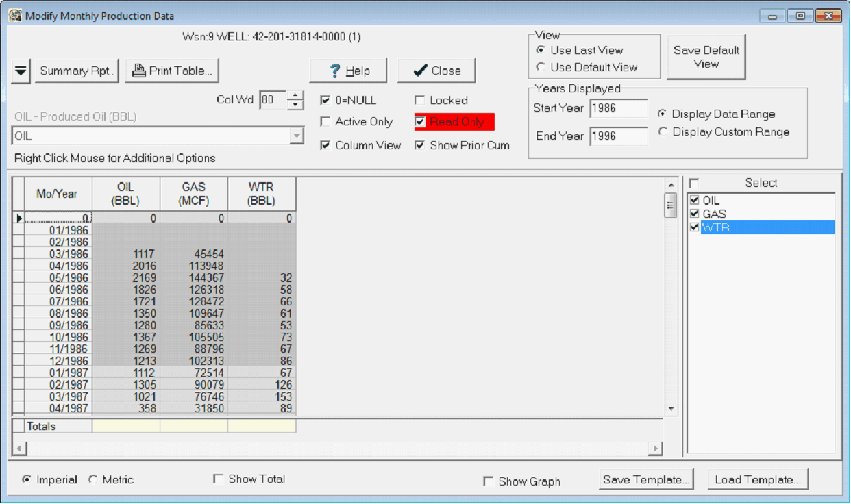The width and height of the screenshot is (851, 504).
Task: Increase Col Wd using up spinner arrow
Action: (x=295, y=96)
